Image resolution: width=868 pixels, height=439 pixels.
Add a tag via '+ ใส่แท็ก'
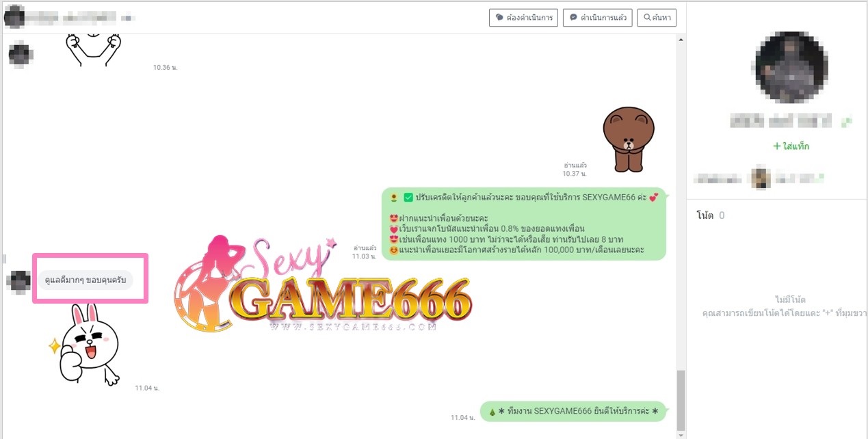pos(791,146)
